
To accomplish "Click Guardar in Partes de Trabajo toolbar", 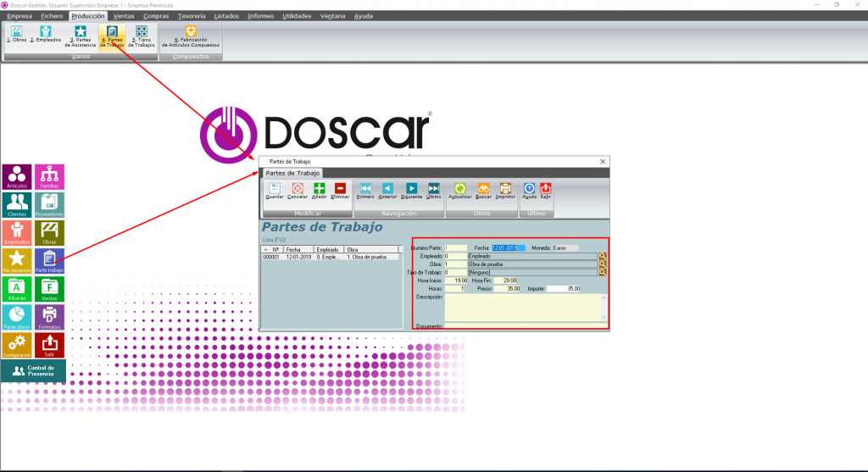I will (275, 191).
